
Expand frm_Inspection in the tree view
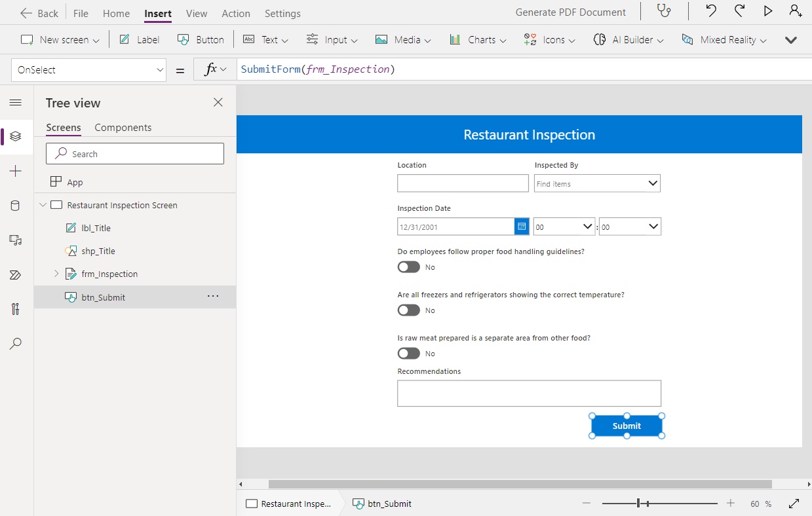56,274
